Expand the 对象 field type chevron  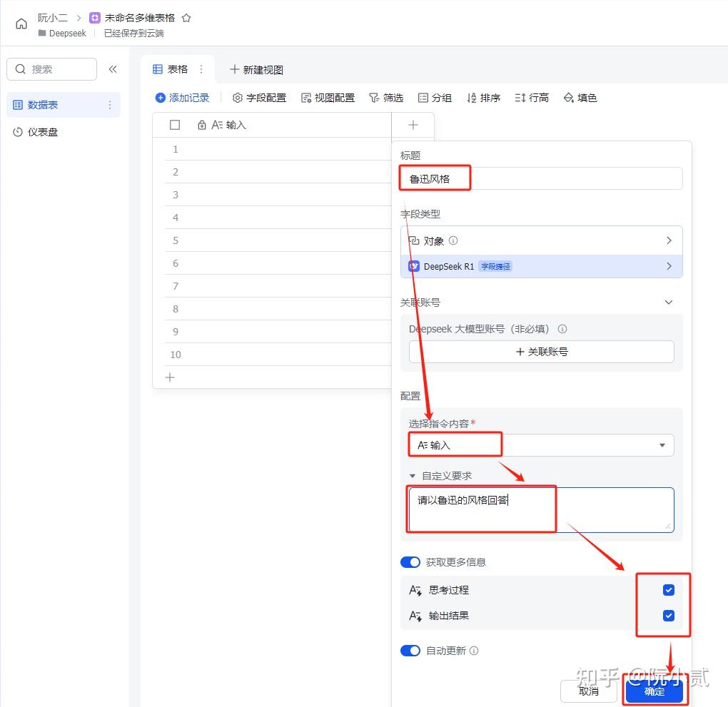(x=669, y=240)
